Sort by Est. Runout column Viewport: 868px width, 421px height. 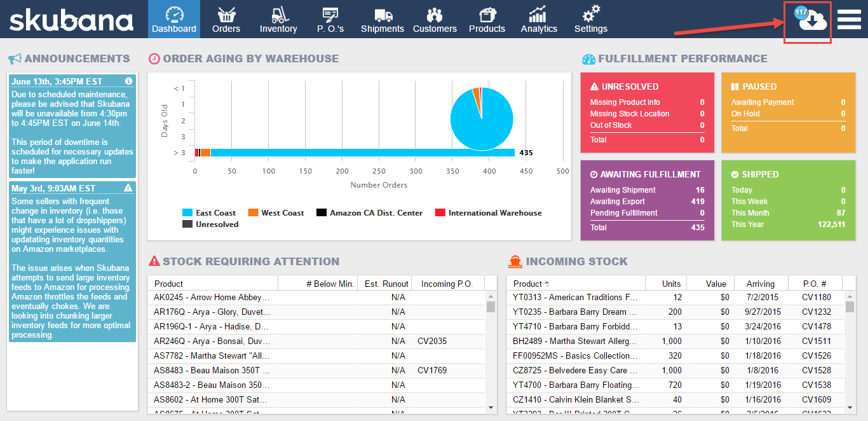click(384, 284)
